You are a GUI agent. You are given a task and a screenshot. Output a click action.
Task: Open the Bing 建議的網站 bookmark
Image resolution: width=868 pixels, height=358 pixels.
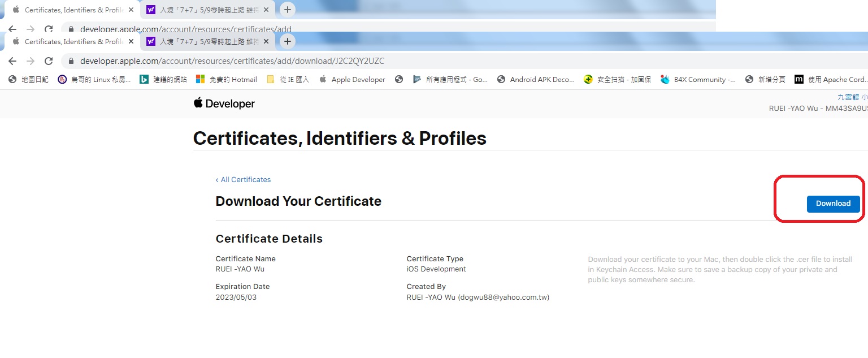point(163,80)
